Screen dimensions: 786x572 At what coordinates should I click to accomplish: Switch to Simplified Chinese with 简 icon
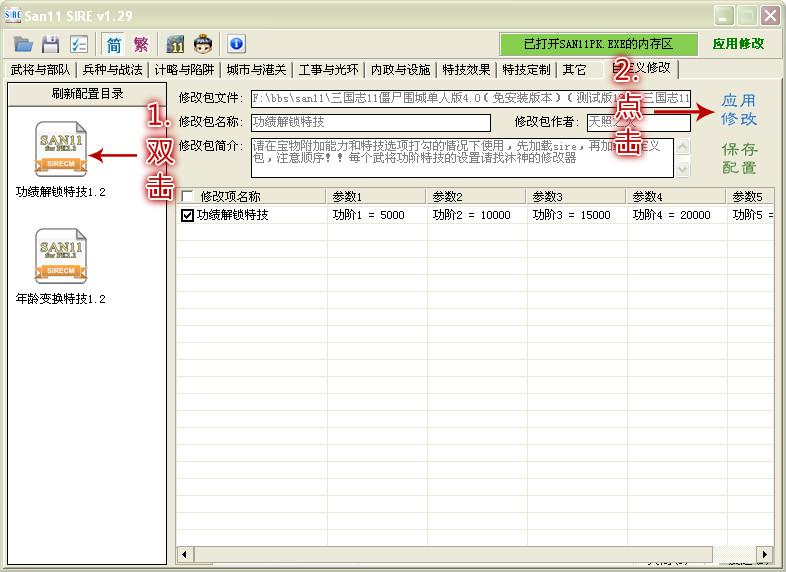click(x=114, y=44)
